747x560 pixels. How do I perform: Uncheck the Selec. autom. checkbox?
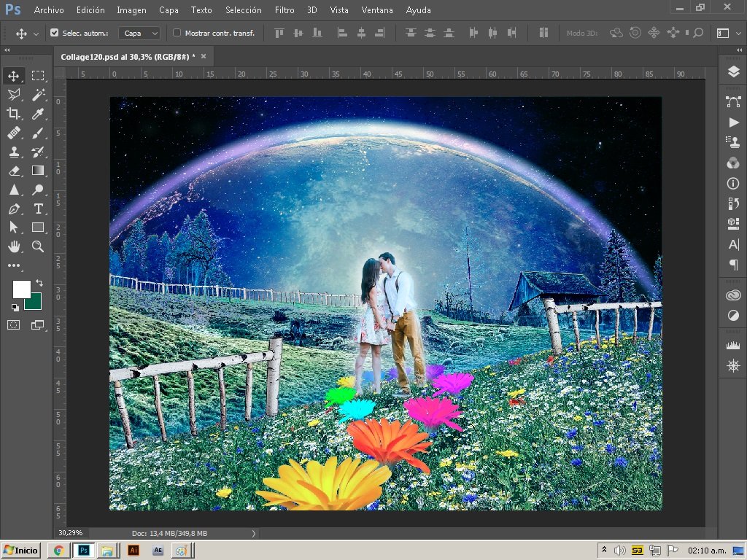pyautogui.click(x=54, y=33)
